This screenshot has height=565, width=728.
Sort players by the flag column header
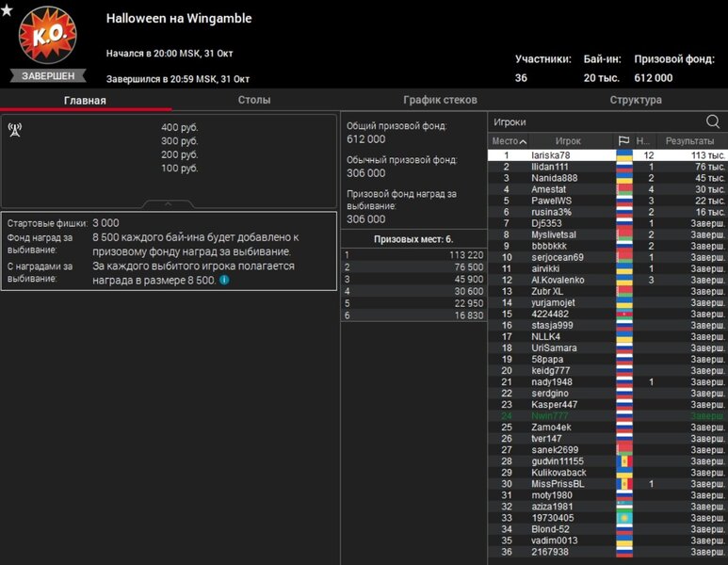[x=623, y=141]
